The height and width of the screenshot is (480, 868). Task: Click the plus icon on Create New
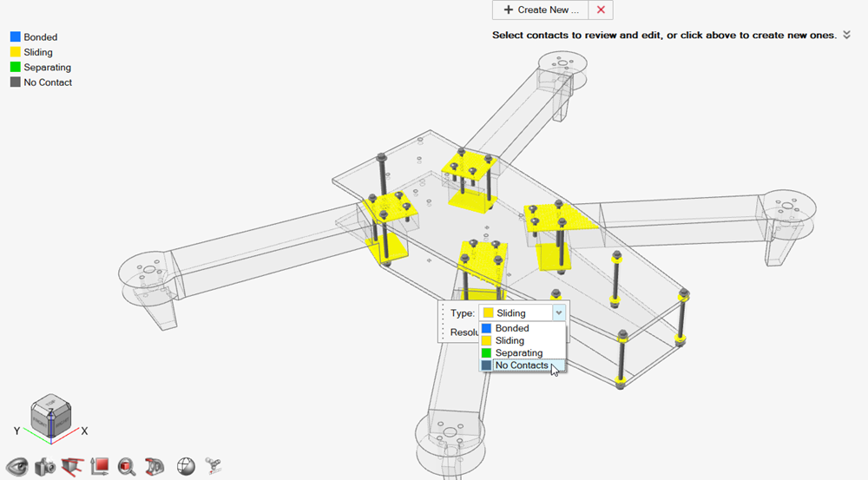click(508, 10)
